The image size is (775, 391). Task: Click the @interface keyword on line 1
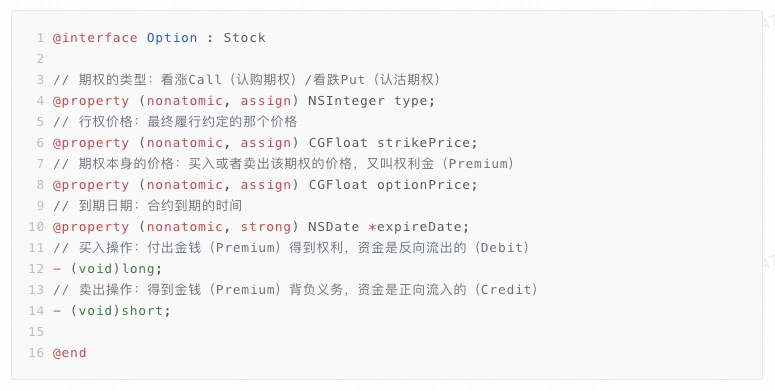95,38
